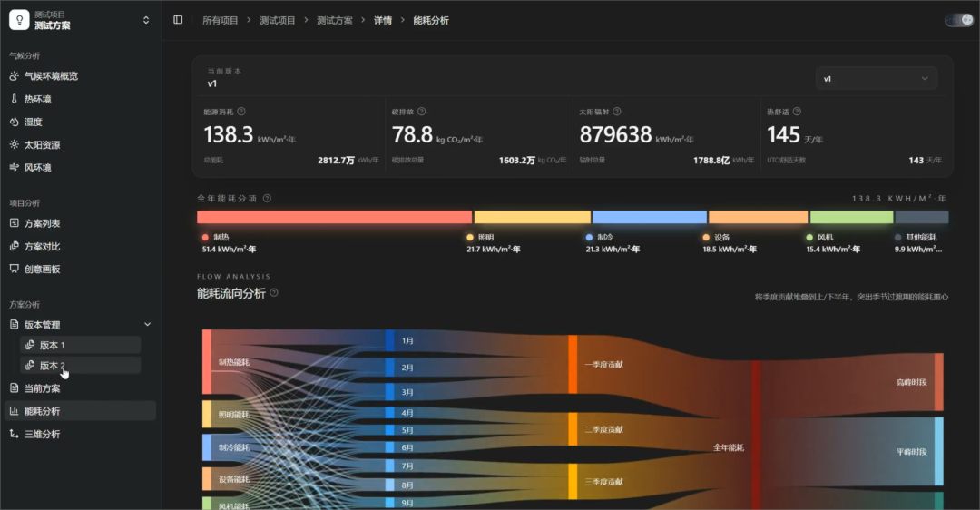Open 能耗分析 in sidebar

81,410
